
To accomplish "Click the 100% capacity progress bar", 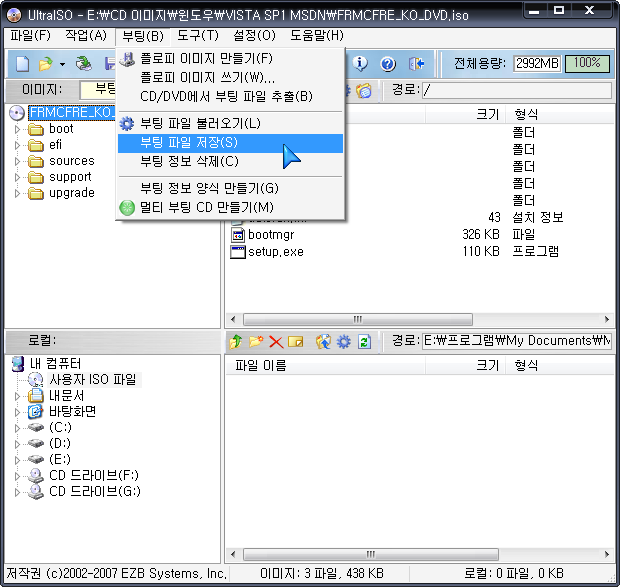I will (x=587, y=63).
